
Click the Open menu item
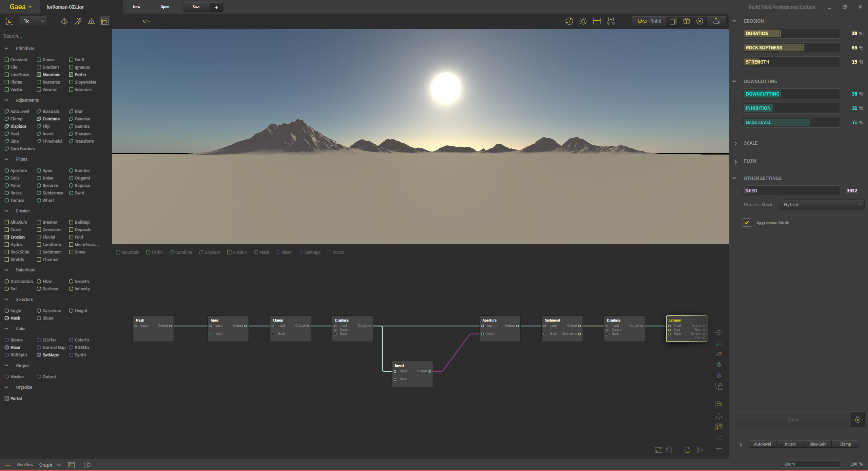pyautogui.click(x=165, y=7)
